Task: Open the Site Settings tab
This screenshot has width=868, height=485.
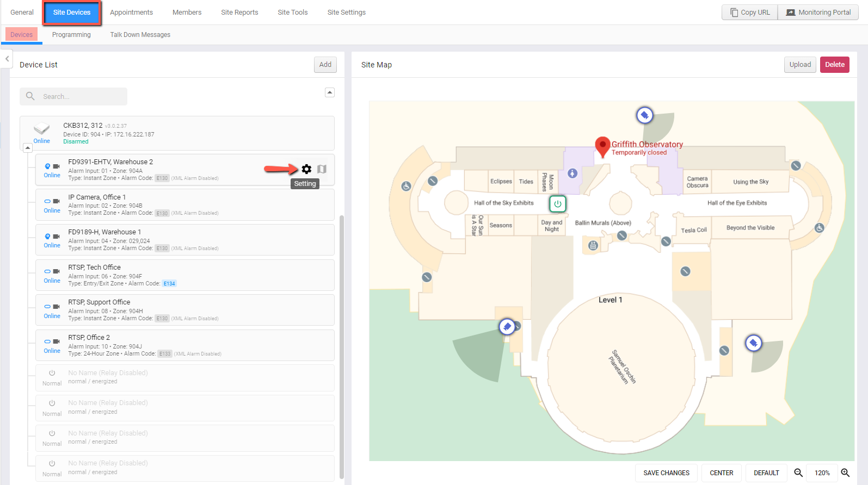Action: [x=347, y=12]
